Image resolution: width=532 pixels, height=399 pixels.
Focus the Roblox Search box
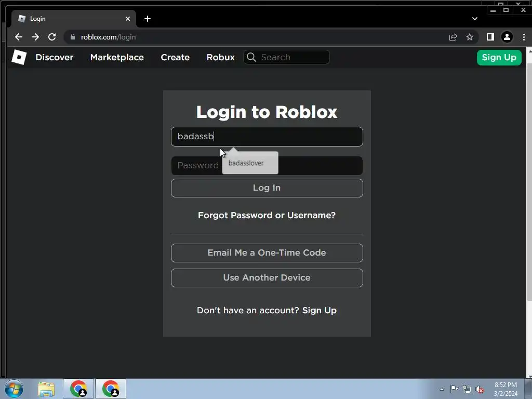(x=286, y=57)
